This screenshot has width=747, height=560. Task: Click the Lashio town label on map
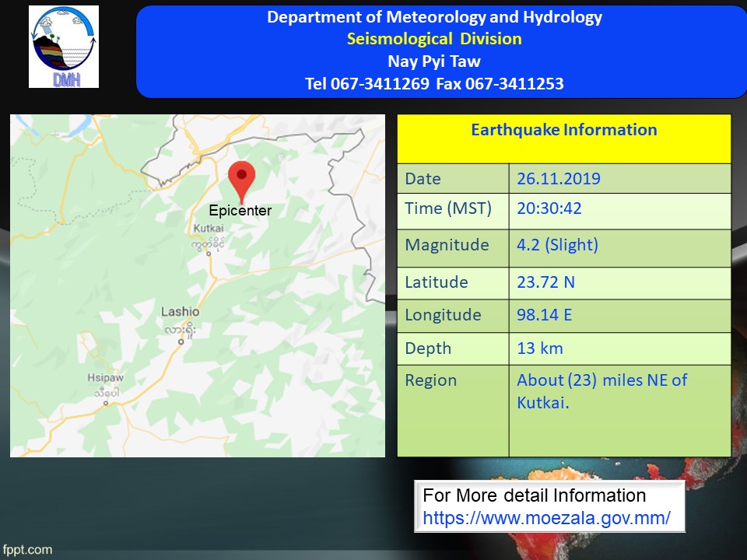(180, 312)
